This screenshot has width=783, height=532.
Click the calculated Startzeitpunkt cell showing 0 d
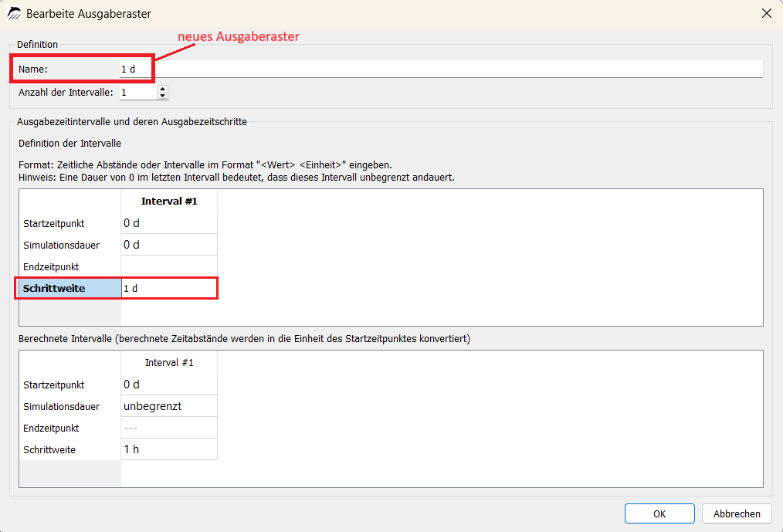(x=169, y=385)
